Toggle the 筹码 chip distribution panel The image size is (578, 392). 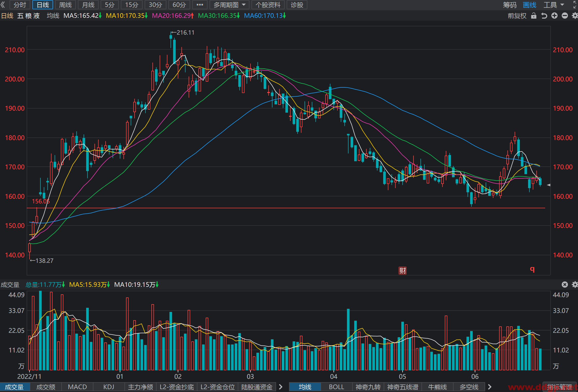pyautogui.click(x=510, y=5)
